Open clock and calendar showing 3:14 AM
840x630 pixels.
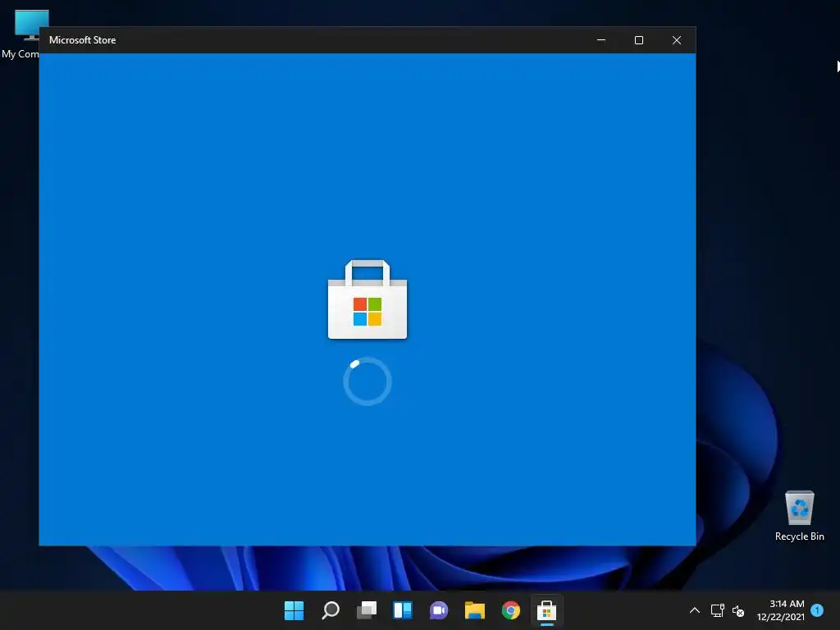point(781,610)
